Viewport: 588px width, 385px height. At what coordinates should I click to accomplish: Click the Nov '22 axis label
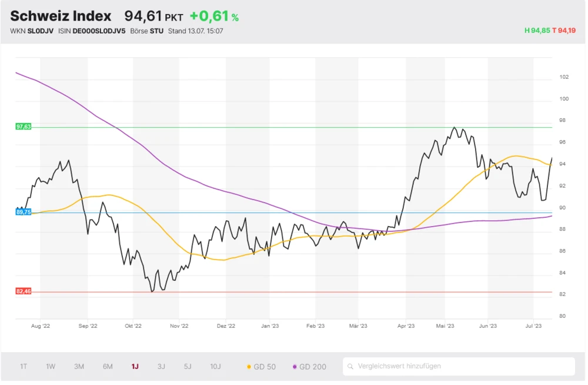pos(179,326)
